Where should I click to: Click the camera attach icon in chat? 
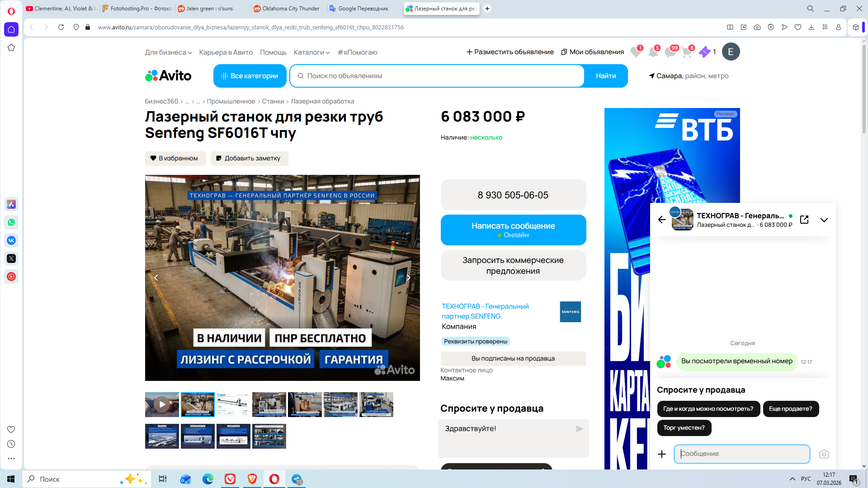click(x=824, y=454)
